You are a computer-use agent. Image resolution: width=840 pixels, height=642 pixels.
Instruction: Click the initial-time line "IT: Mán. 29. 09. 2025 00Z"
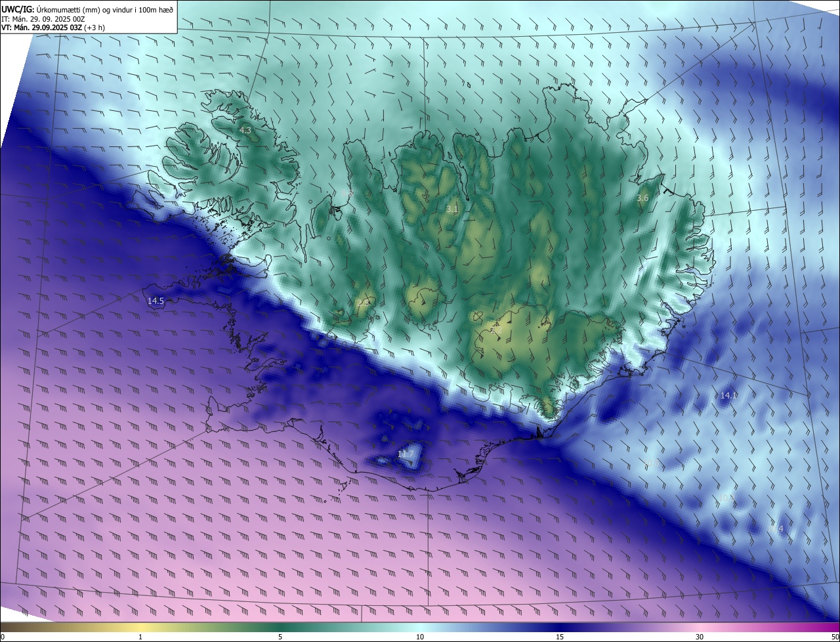coord(43,19)
